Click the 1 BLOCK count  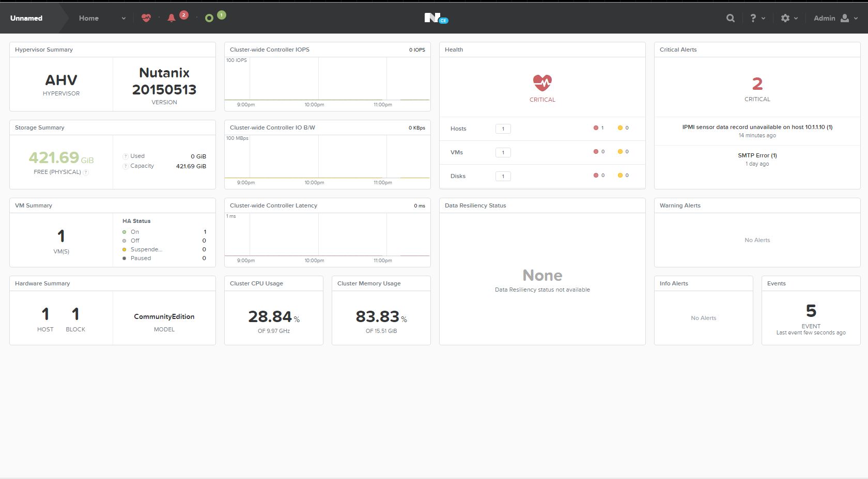(75, 314)
